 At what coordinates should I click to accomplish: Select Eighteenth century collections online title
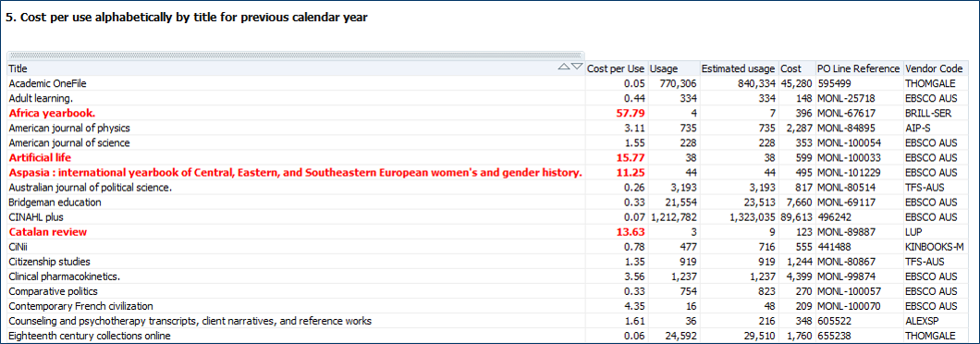coord(90,336)
